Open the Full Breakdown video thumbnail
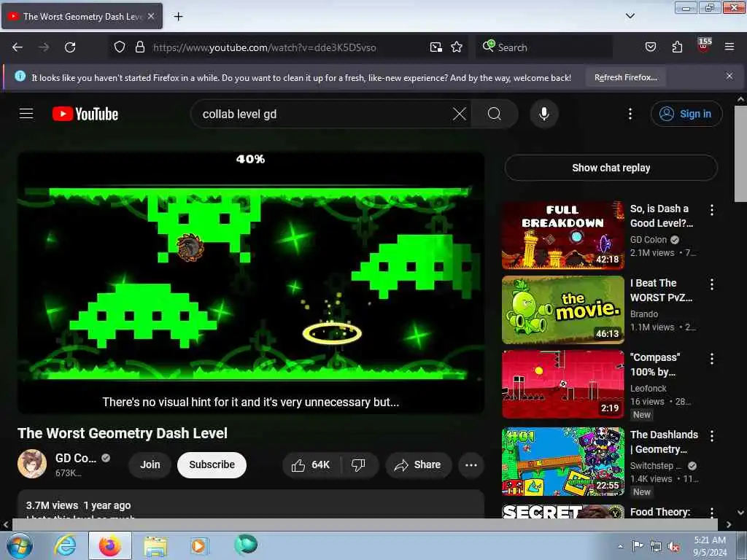This screenshot has width=747, height=560. pos(562,236)
